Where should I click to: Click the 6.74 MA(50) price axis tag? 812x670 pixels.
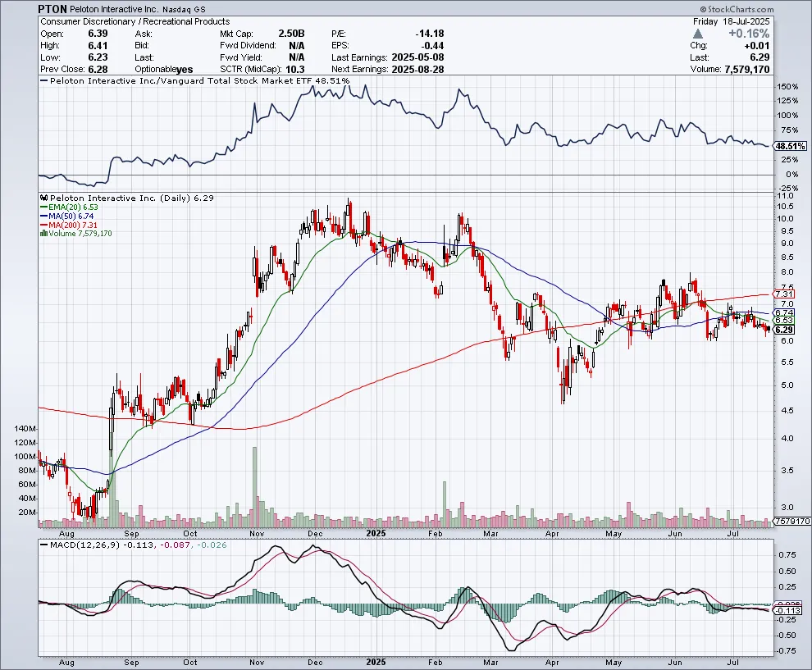click(x=785, y=312)
